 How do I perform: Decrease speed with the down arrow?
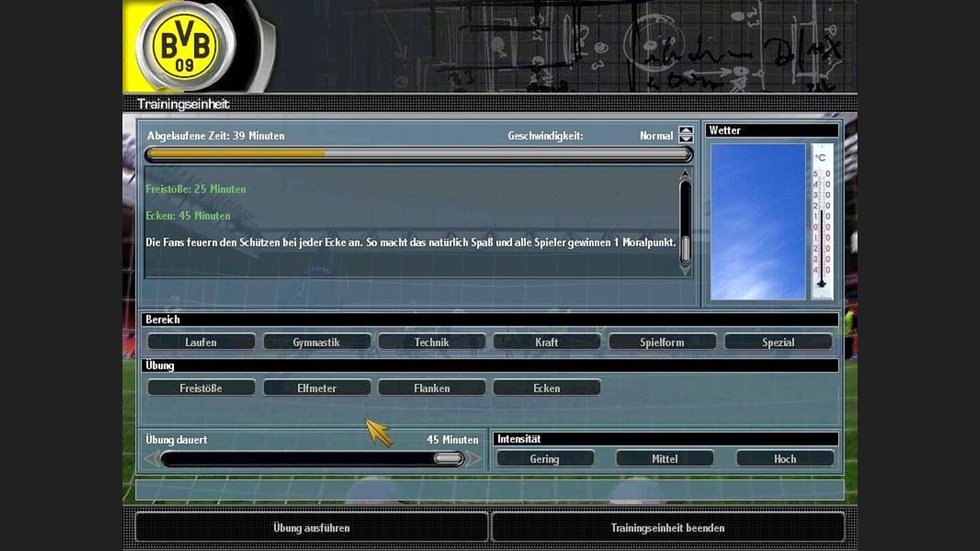click(x=685, y=139)
